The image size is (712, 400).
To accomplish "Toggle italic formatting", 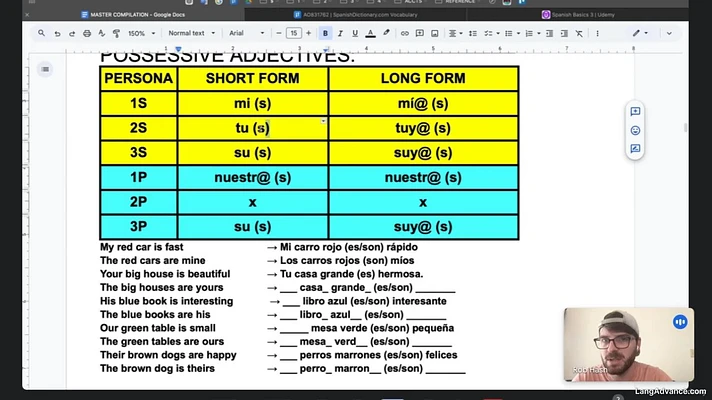I will click(x=340, y=33).
